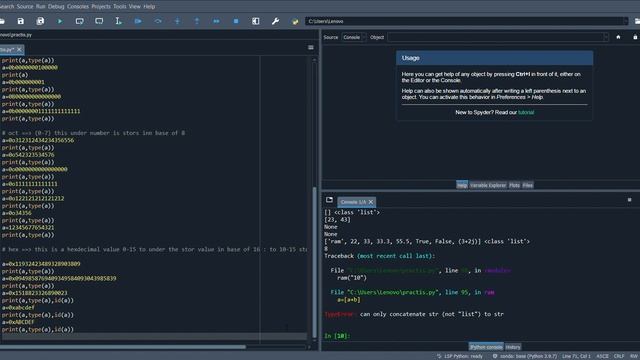
Task: Click the In [10] console prompt
Action: pos(337,336)
